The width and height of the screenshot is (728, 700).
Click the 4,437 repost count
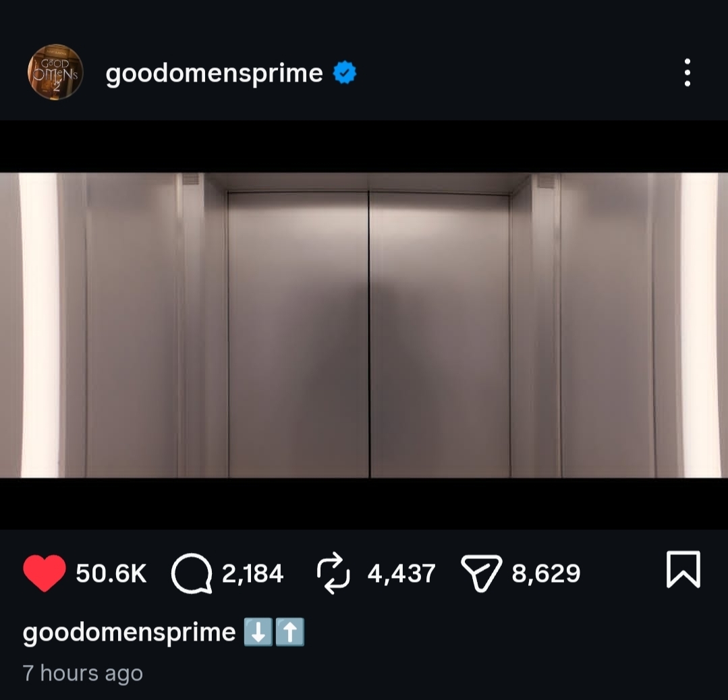pos(401,573)
